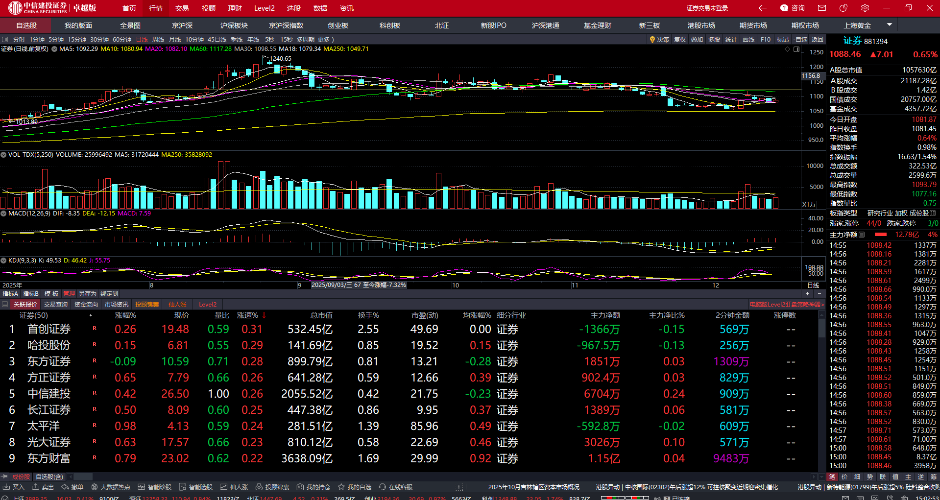Select the 东方证券 row name
Image resolution: width=940 pixels, height=500 pixels.
pos(49,362)
